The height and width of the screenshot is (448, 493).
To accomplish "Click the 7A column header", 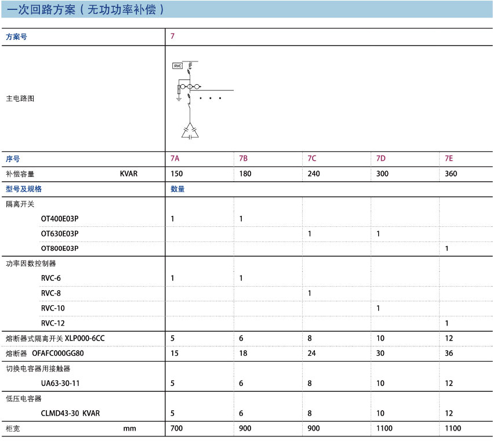I will click(175, 158).
